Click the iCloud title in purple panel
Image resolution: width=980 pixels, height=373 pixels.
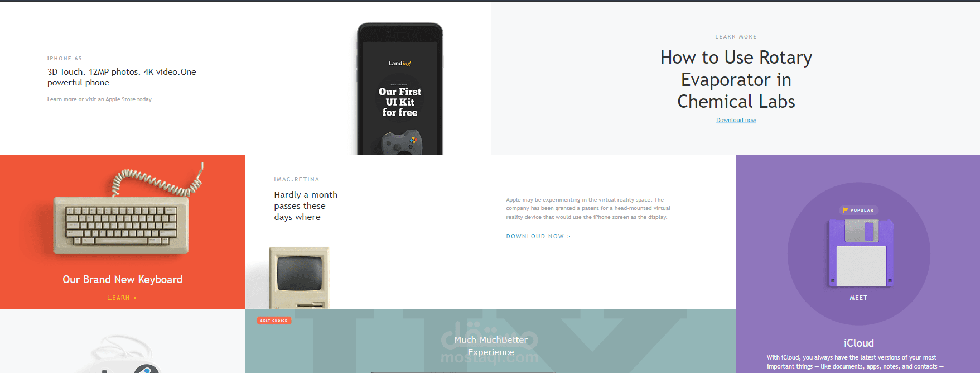(x=858, y=343)
